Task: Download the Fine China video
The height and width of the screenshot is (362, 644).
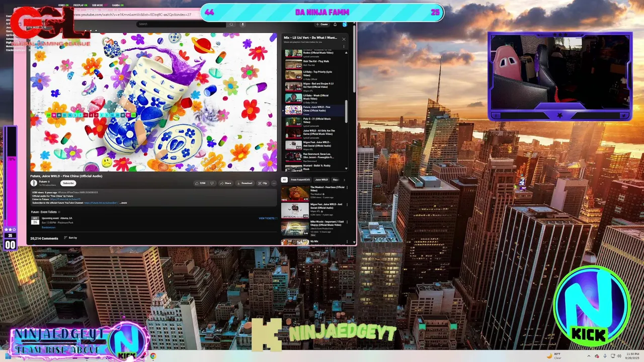Action: [245, 183]
